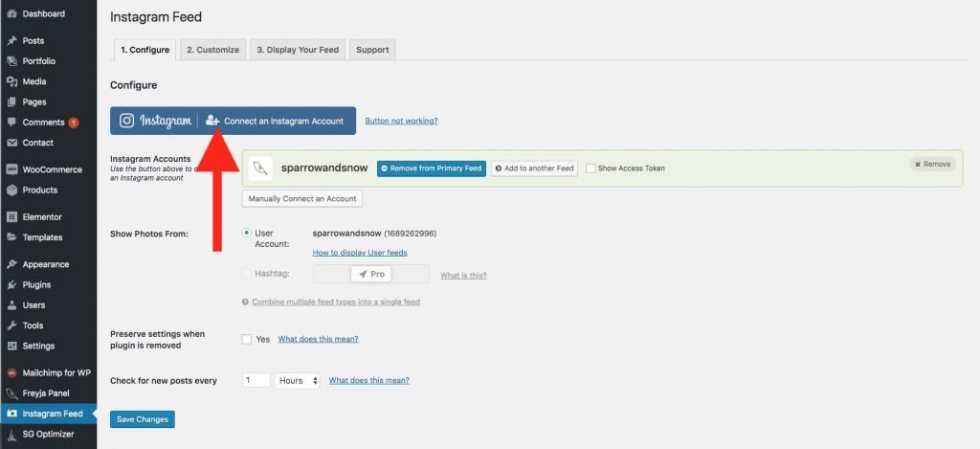The height and width of the screenshot is (449, 980).
Task: Click What does this mean? beside Hours
Action: tap(369, 380)
